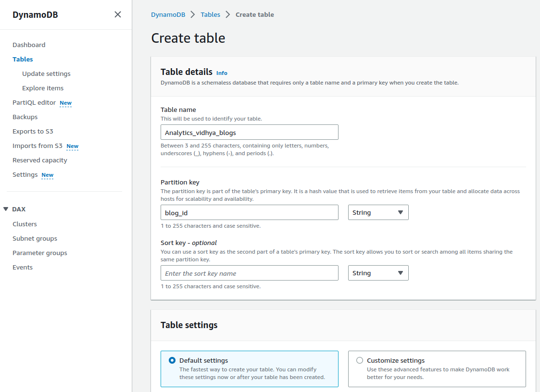Open Backups in the sidebar
Viewport: 540px width, 392px height.
[25, 117]
